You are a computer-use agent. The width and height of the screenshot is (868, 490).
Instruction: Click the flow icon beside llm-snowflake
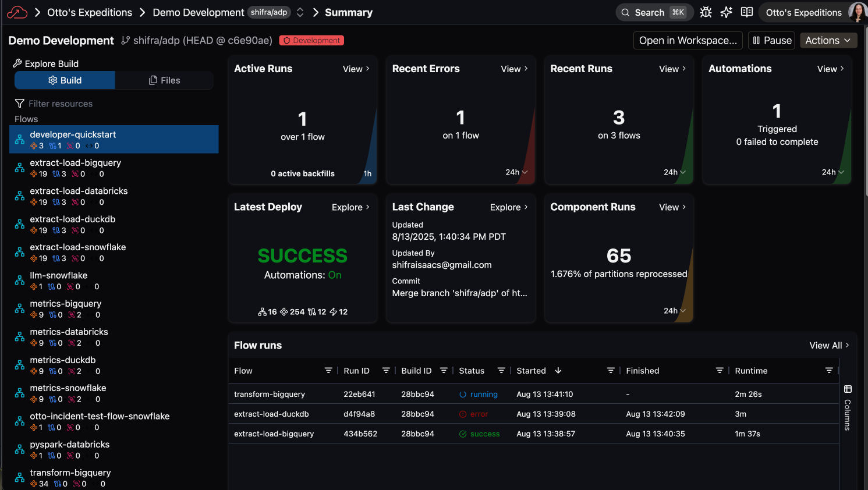click(20, 280)
